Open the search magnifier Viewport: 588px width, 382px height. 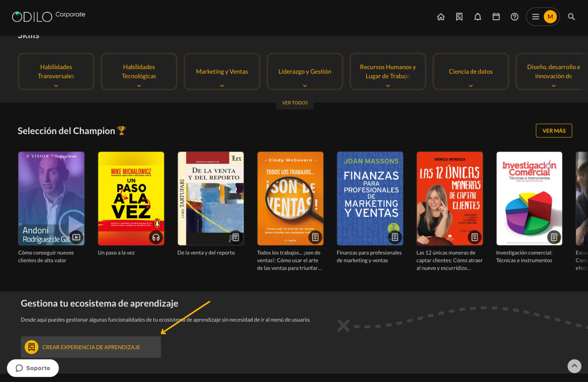571,17
